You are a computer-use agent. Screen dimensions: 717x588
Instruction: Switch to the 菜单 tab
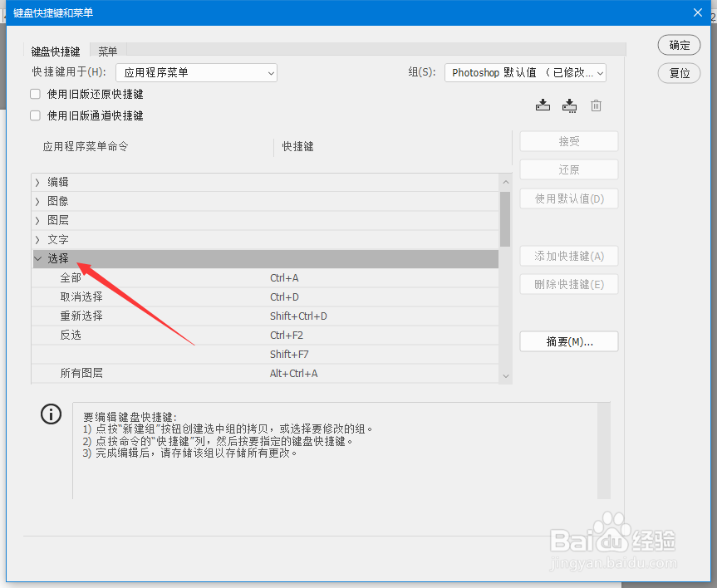pyautogui.click(x=107, y=51)
